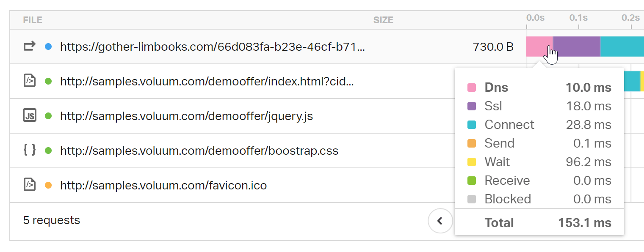The image size is (644, 252).
Task: Open the samples.voluum.com/favicon.ico request
Action: click(x=163, y=185)
